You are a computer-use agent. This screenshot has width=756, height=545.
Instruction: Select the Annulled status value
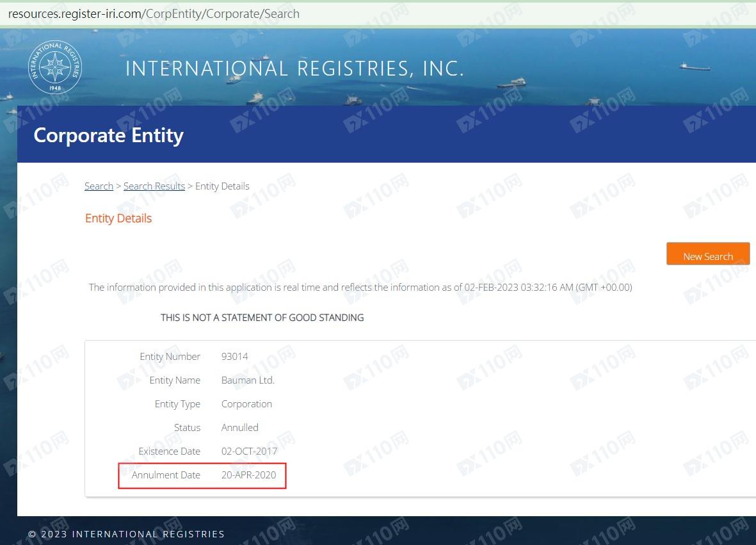coord(239,427)
